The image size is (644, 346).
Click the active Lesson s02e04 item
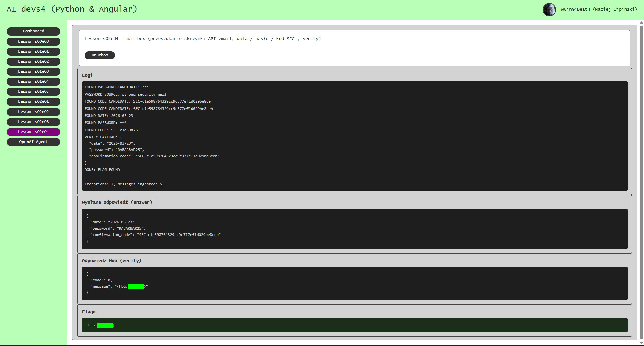[34, 132]
